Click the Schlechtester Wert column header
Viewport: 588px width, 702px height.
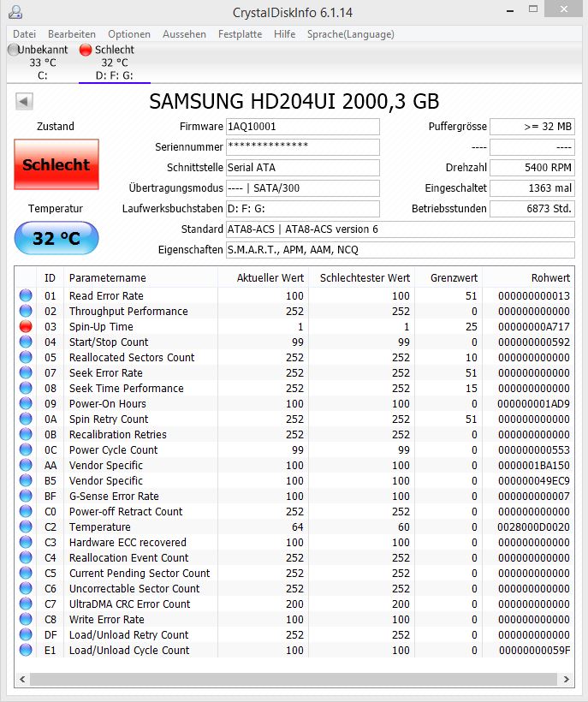click(x=362, y=278)
